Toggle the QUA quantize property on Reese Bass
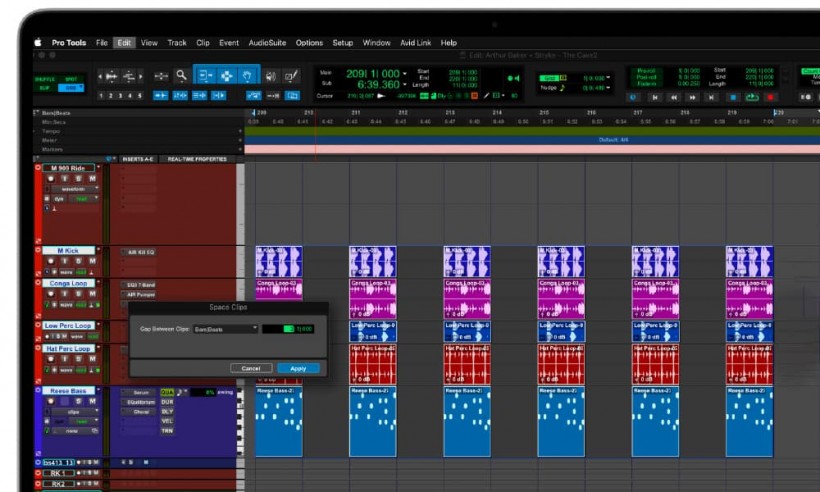This screenshot has width=820, height=492. point(167,392)
